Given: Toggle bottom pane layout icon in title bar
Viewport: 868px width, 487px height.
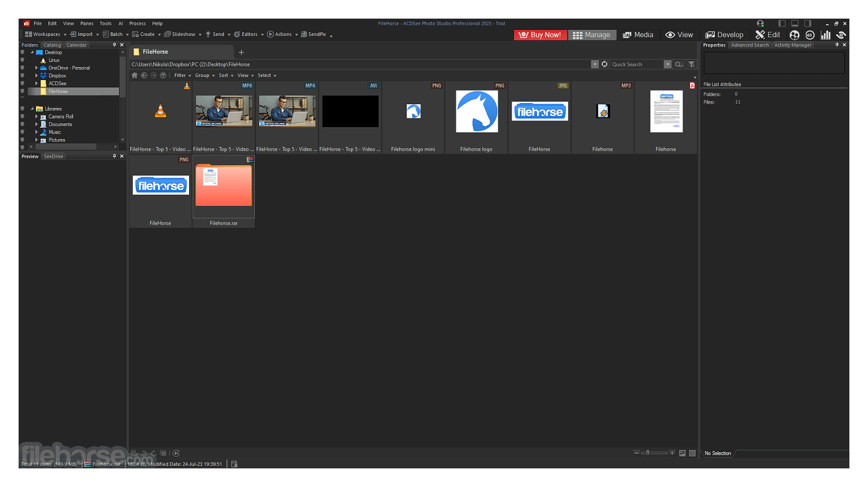Looking at the screenshot, I should [795, 24].
